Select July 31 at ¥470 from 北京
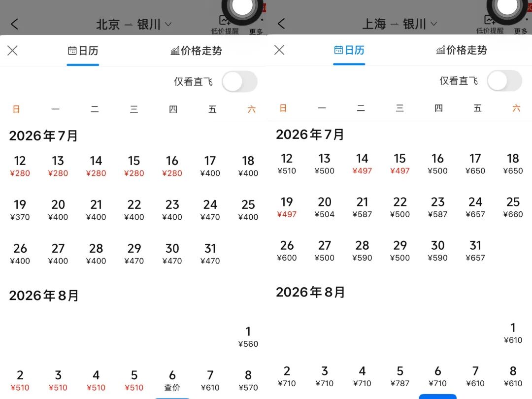 (210, 254)
